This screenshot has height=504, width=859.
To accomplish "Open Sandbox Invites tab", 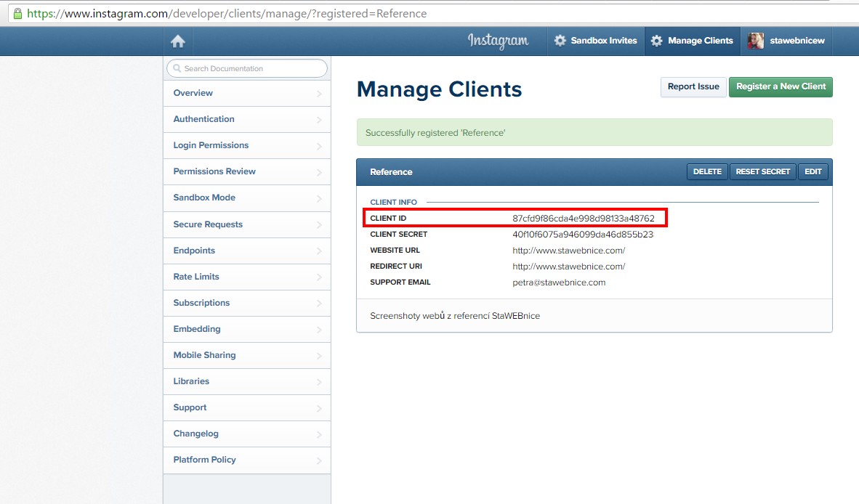I will (595, 41).
